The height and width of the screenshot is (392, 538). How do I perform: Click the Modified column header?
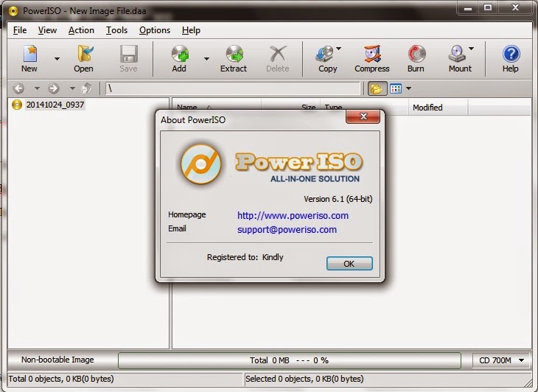coord(438,108)
